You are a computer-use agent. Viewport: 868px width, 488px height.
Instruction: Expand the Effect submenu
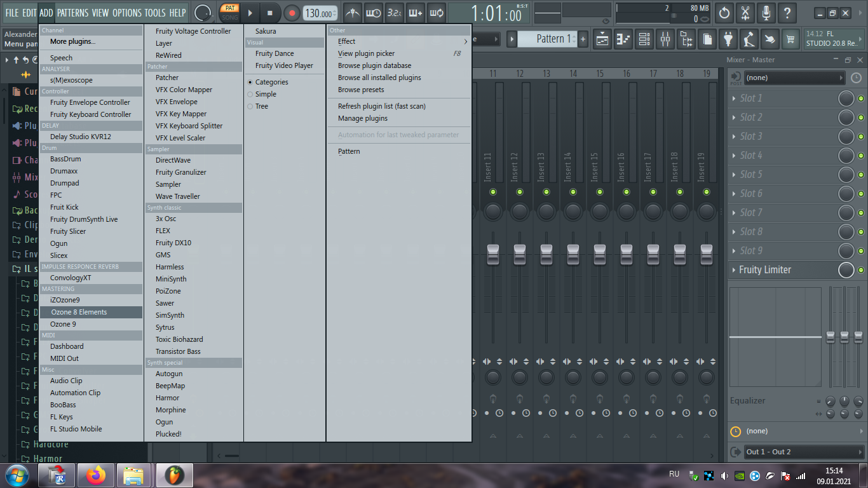pos(400,41)
